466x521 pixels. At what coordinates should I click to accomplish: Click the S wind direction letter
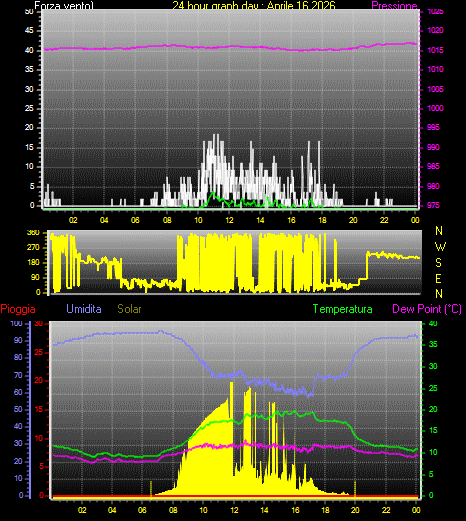coord(439,263)
